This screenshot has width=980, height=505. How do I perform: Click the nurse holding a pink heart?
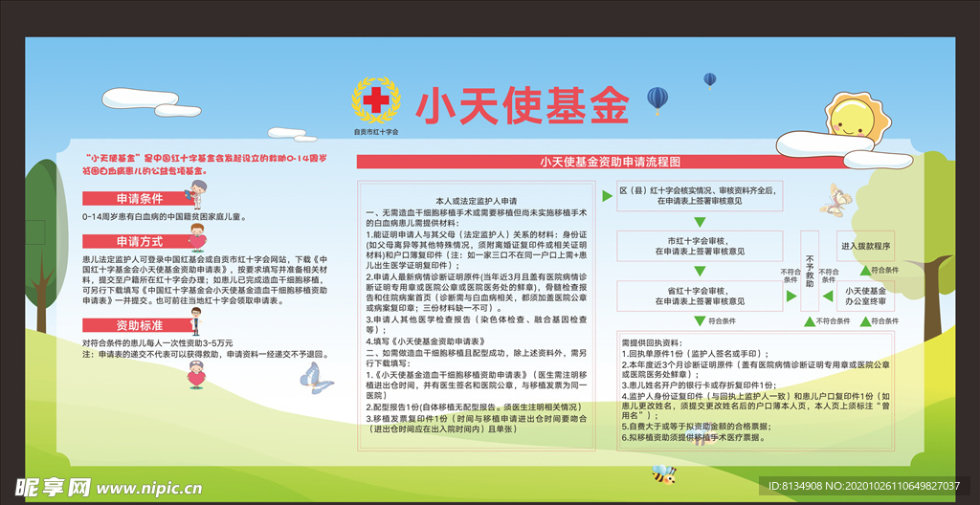[197, 374]
